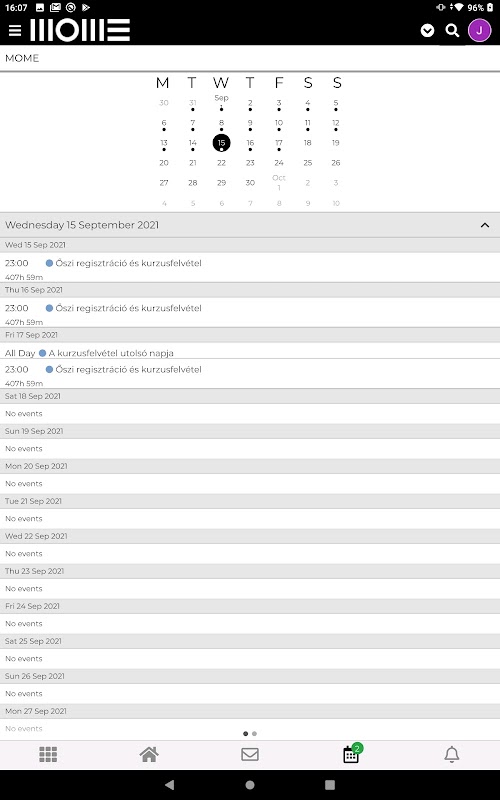Select day 24 in the calendar

[x=279, y=163]
